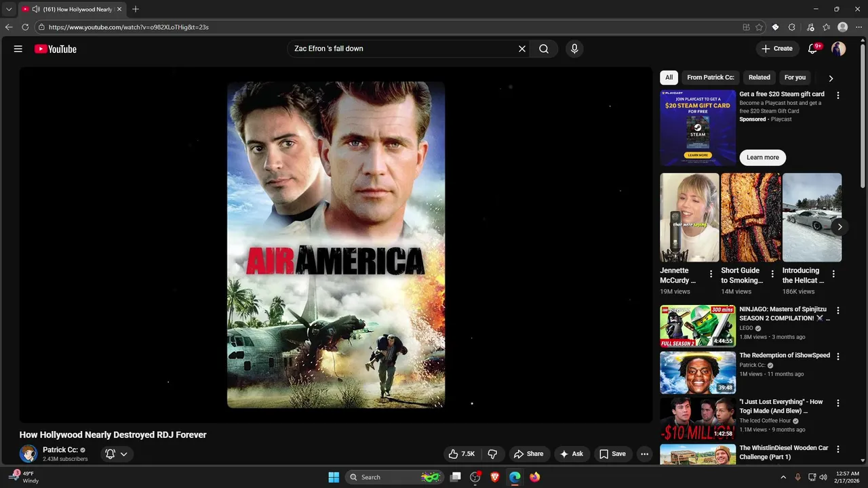Dislike the video
This screenshot has height=488, width=868.
click(493, 454)
